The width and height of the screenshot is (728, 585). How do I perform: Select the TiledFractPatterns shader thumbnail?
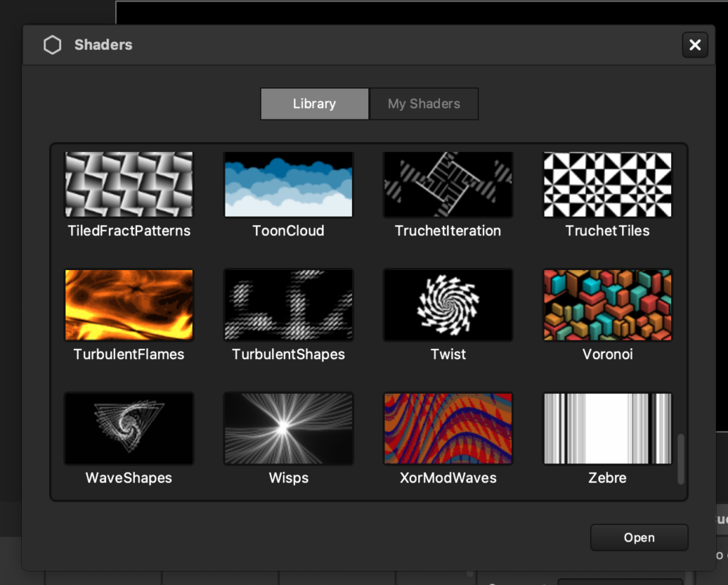tap(129, 184)
